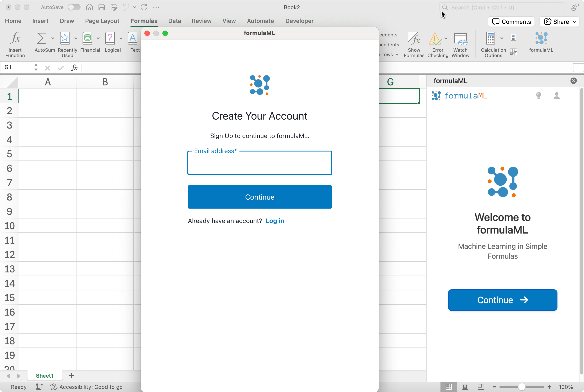Open the formulaML ribbon add-in icon
This screenshot has height=392, width=584.
[541, 39]
